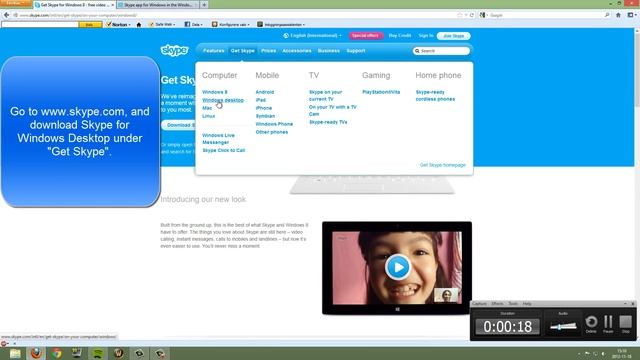Viewport: 640px width, 360px height.
Task: Click the Windows desktop link
Action: tap(223, 100)
